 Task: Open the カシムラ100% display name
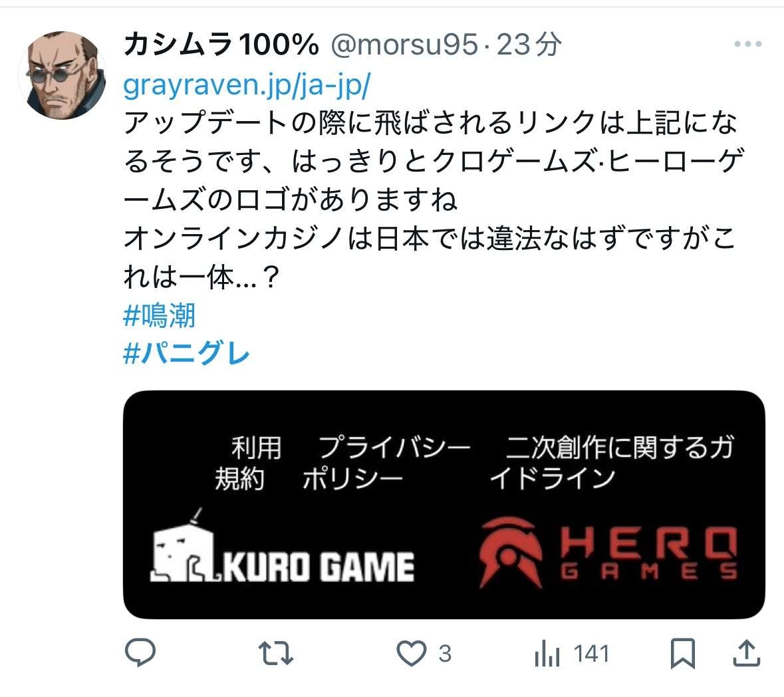(x=221, y=45)
